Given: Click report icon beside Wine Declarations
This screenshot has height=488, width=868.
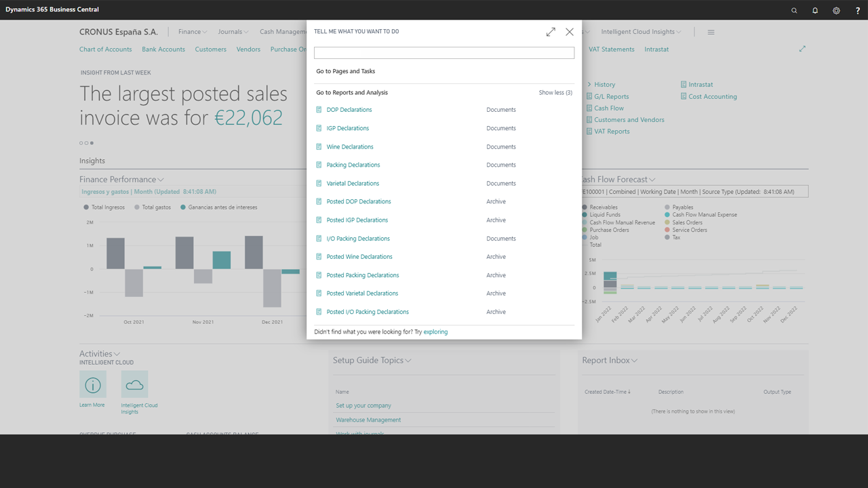Looking at the screenshot, I should (319, 146).
